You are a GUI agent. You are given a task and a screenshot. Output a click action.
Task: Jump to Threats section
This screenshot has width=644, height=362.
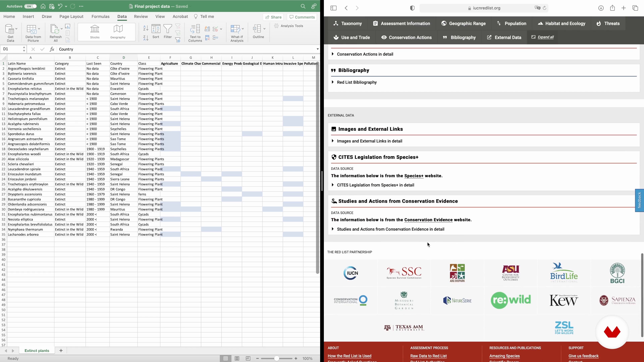pyautogui.click(x=608, y=23)
